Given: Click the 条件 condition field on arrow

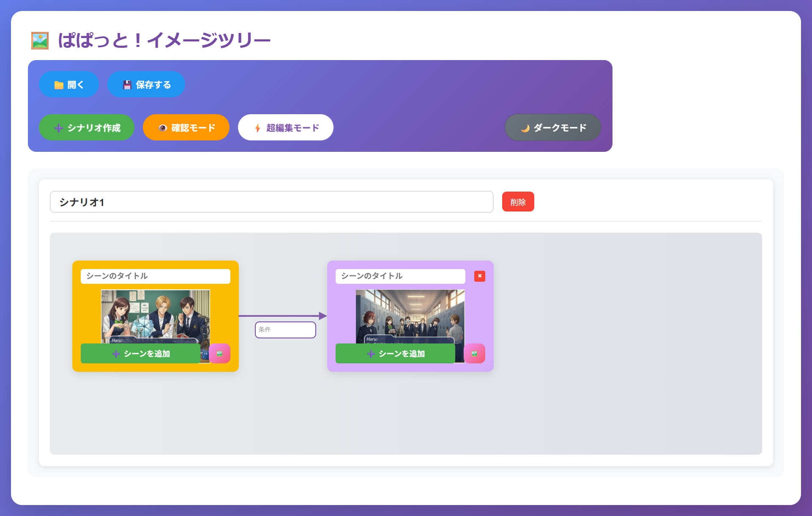Looking at the screenshot, I should tap(285, 330).
